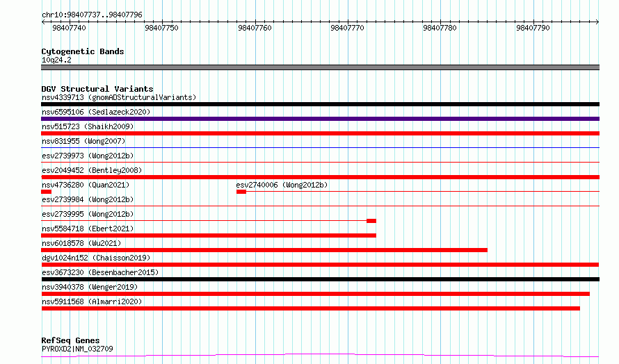Click the esv2739995 (Wong2012b) label

88,214
